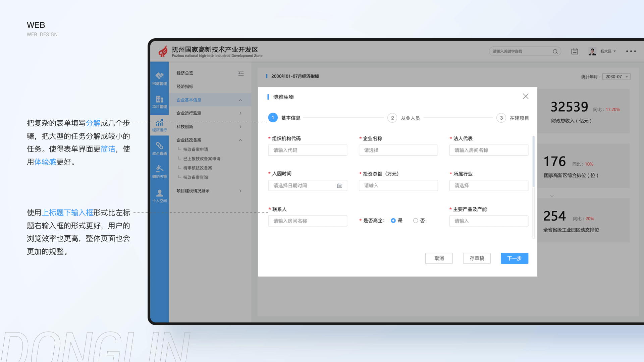Expand the 企业运行监测 chevron
Image resolution: width=644 pixels, height=362 pixels.
point(240,113)
